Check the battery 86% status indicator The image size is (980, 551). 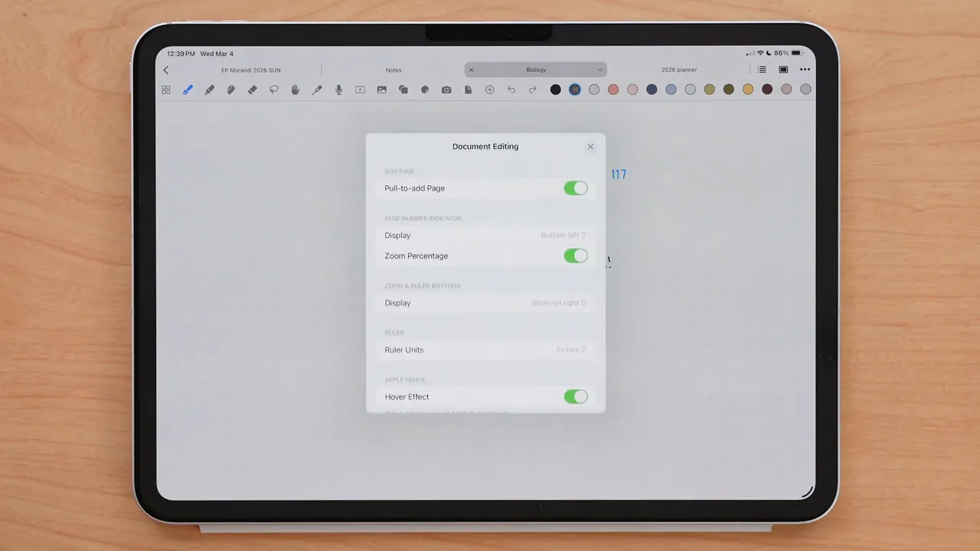click(x=788, y=54)
